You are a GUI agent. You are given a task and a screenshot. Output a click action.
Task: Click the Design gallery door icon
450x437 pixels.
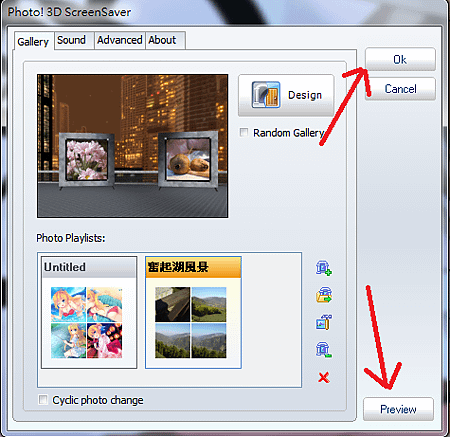266,95
